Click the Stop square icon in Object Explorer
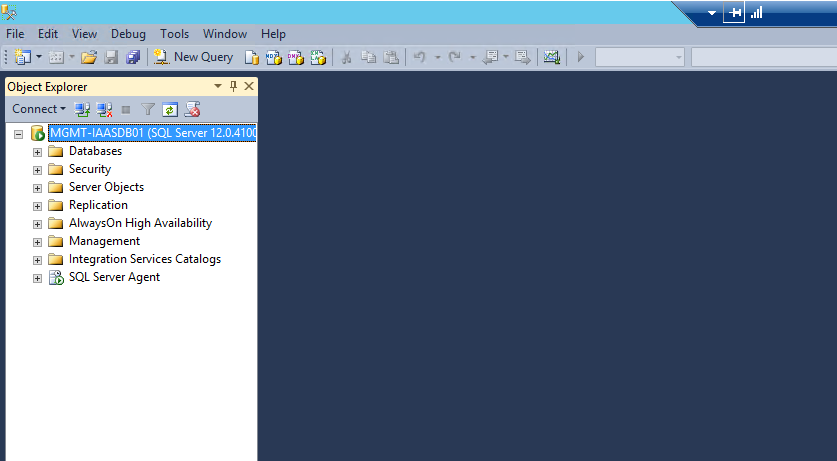837x461 pixels. [126, 109]
